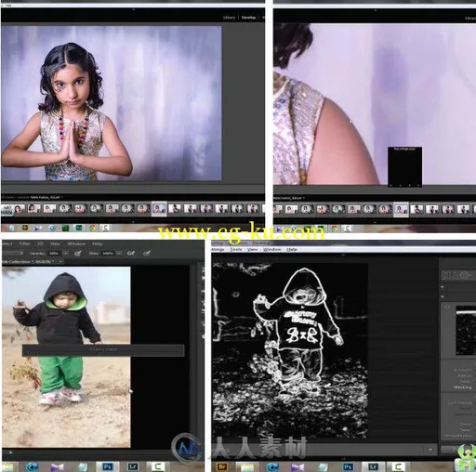Open the Window menu in Photoshop

[76, 243]
